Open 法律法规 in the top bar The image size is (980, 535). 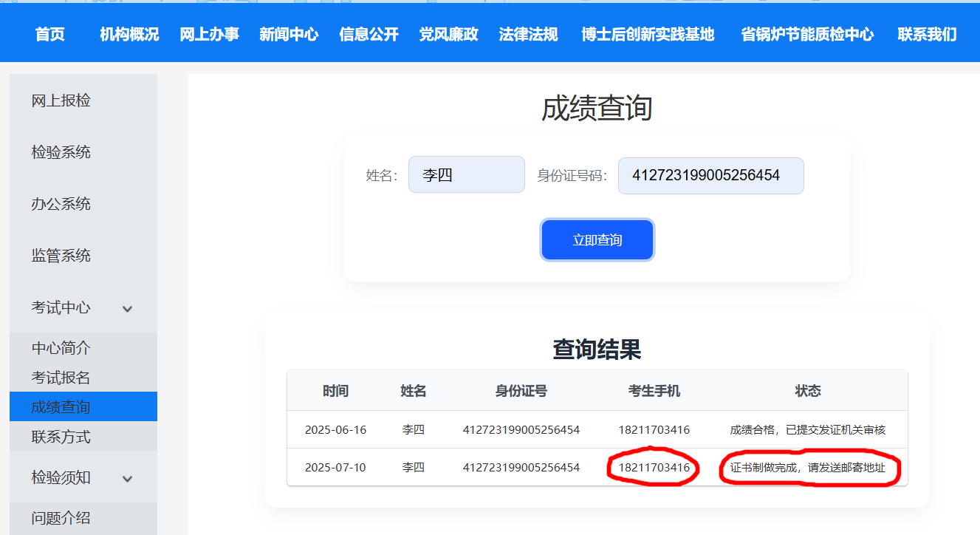tap(528, 34)
